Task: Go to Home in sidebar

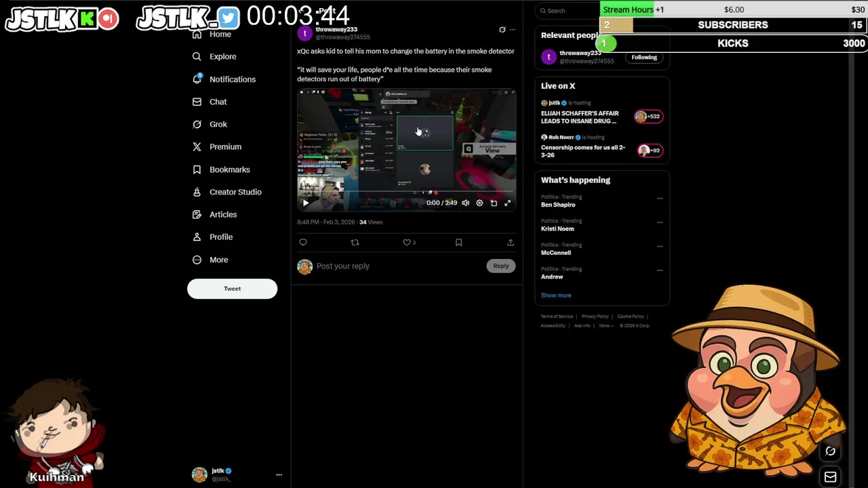Action: point(220,35)
